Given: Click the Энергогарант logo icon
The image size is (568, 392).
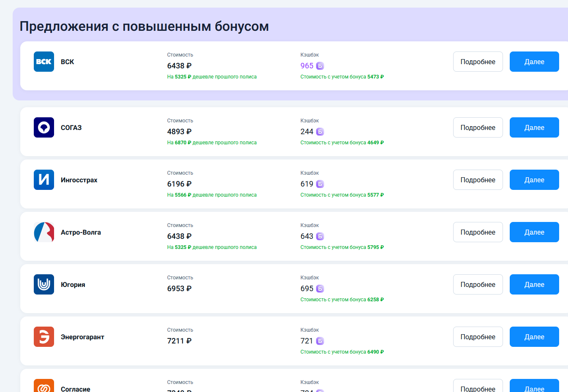Looking at the screenshot, I should [44, 337].
